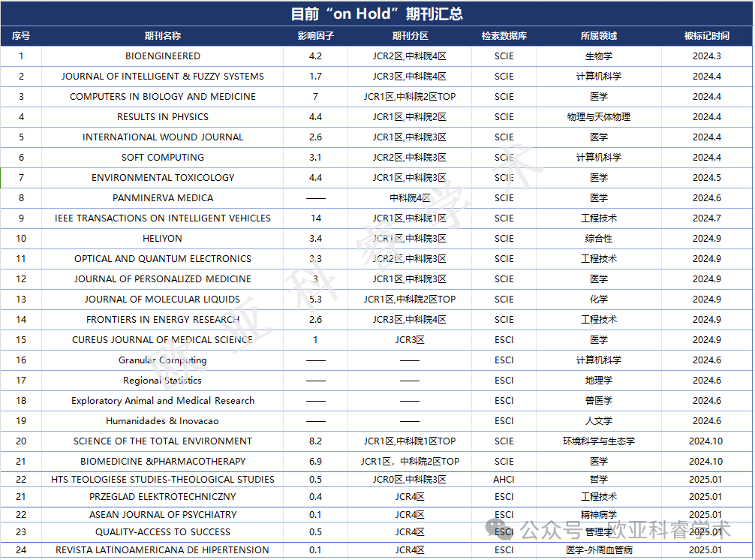Click Exploratory Animal and Medical Research cell
Image resolution: width=755 pixels, height=560 pixels.
coord(163,400)
